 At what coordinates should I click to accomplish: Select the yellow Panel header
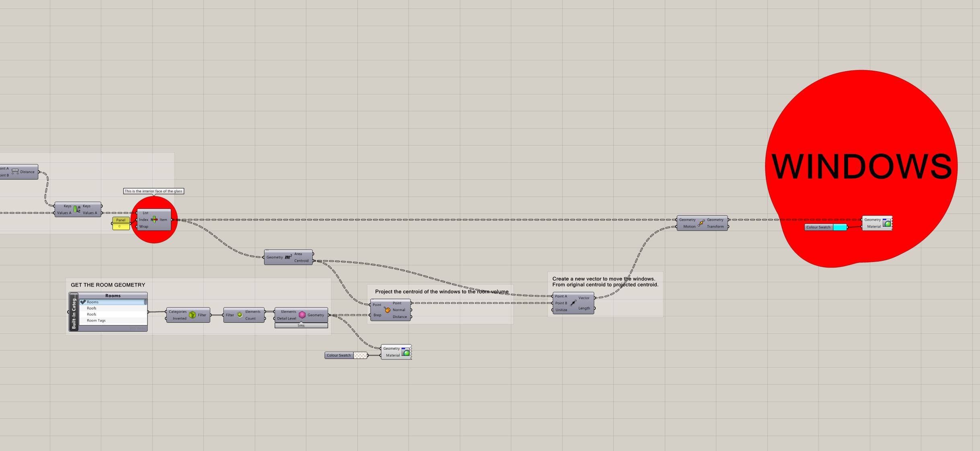pyautogui.click(x=121, y=220)
